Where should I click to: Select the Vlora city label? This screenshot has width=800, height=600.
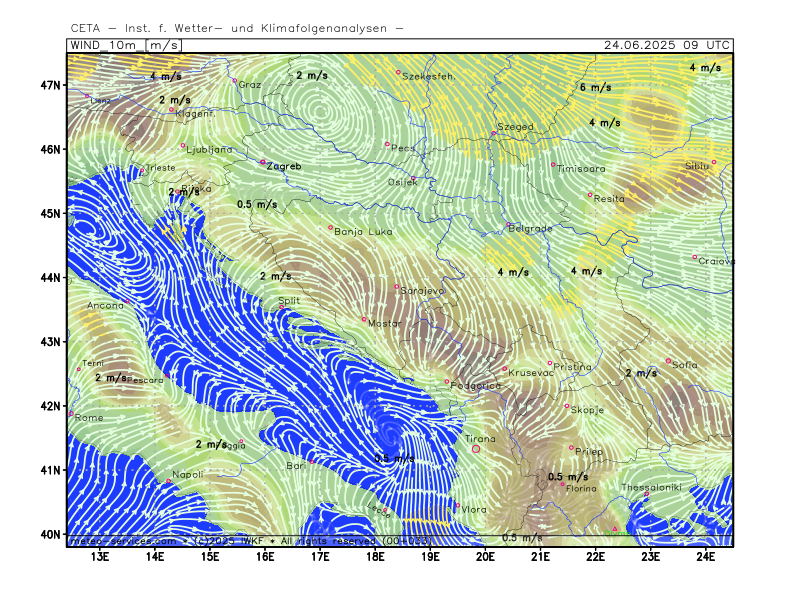[474, 510]
